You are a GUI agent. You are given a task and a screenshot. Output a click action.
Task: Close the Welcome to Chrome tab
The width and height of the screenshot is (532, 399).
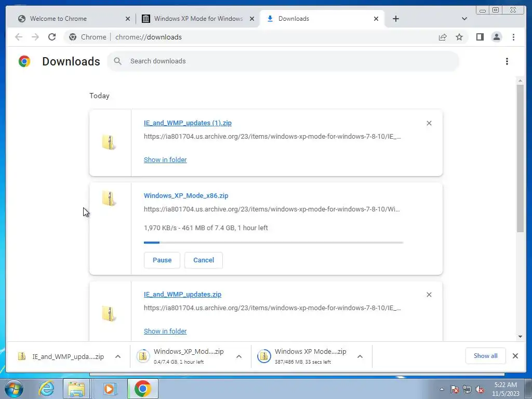[x=128, y=19]
